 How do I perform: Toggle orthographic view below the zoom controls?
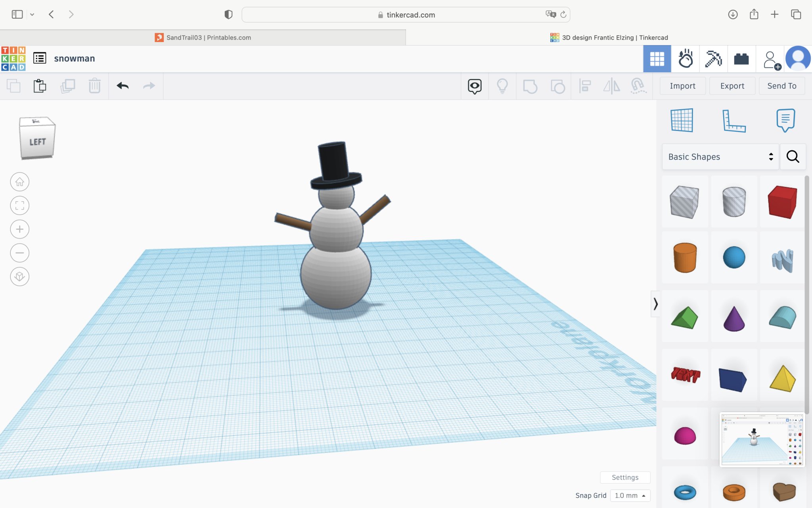19,277
